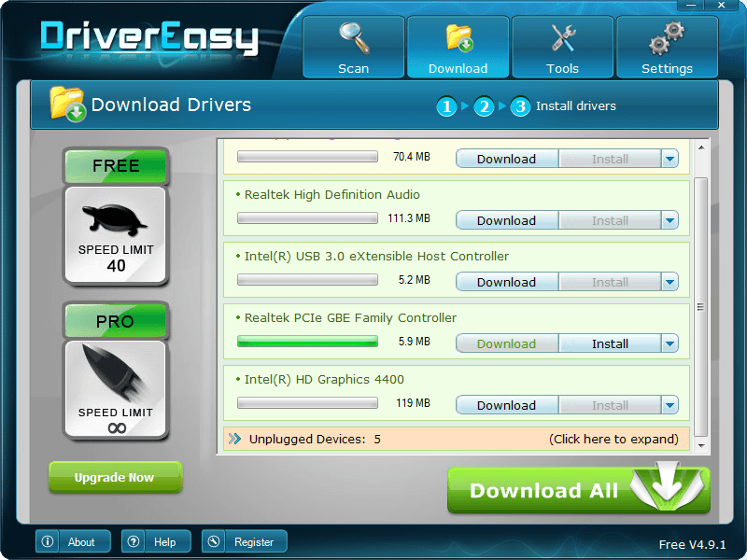Click the Intel USB 3.0 progress bar
Screen dimensions: 747x560
pos(308,279)
